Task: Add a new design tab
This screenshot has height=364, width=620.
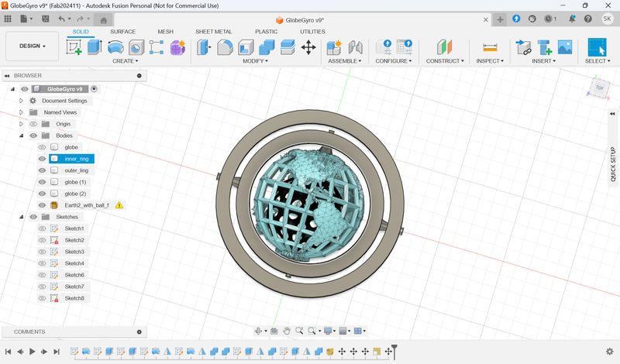Action: 500,19
